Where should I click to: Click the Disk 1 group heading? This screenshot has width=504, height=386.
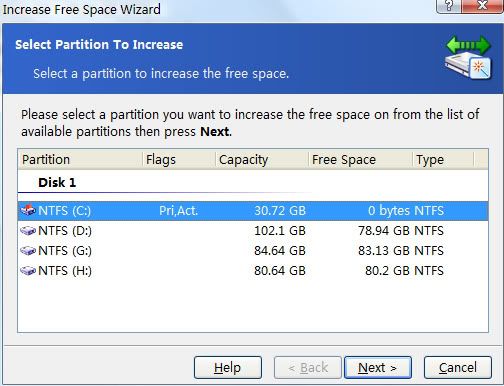pyautogui.click(x=57, y=182)
